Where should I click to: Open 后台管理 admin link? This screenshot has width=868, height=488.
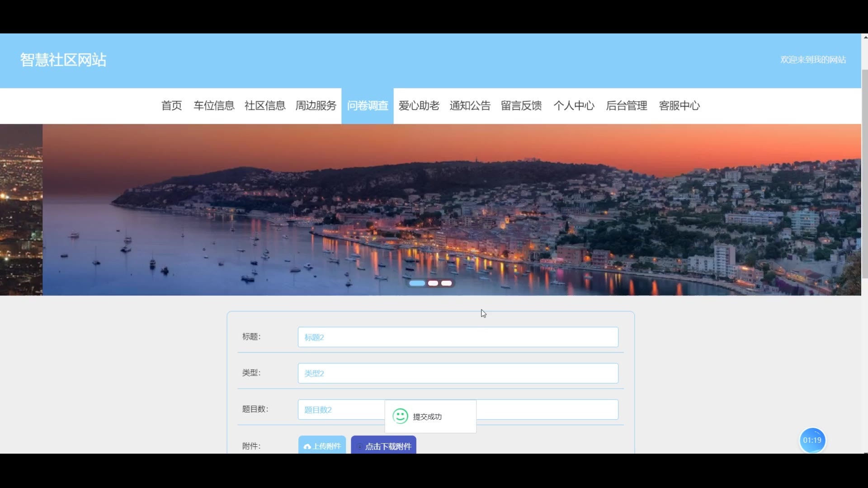(626, 106)
